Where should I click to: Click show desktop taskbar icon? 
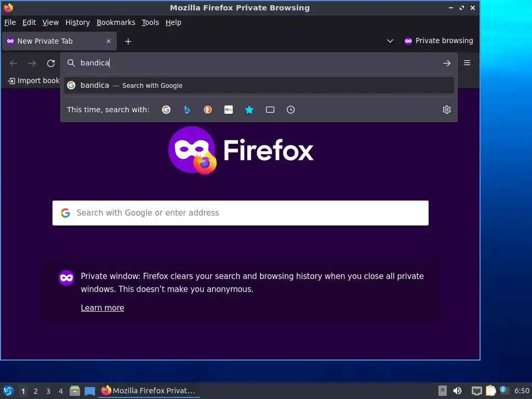pyautogui.click(x=89, y=391)
